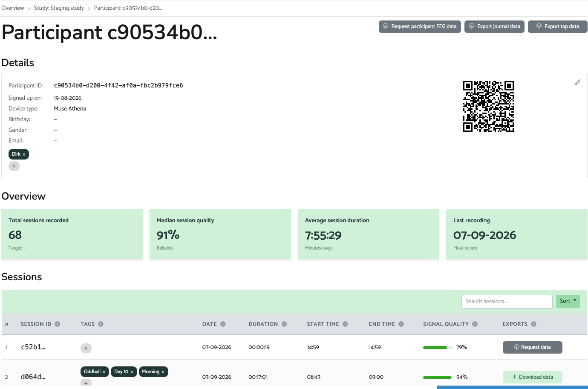Click the 79% signal quality bar
Screen dimensions: 588x389
438,348
